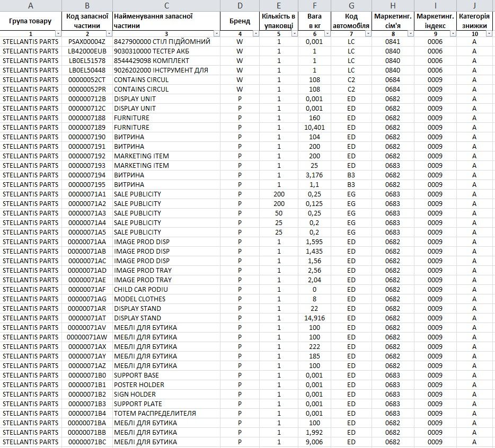
Task: Click the Маркетинг. сім'я header cell
Action: coord(392,21)
